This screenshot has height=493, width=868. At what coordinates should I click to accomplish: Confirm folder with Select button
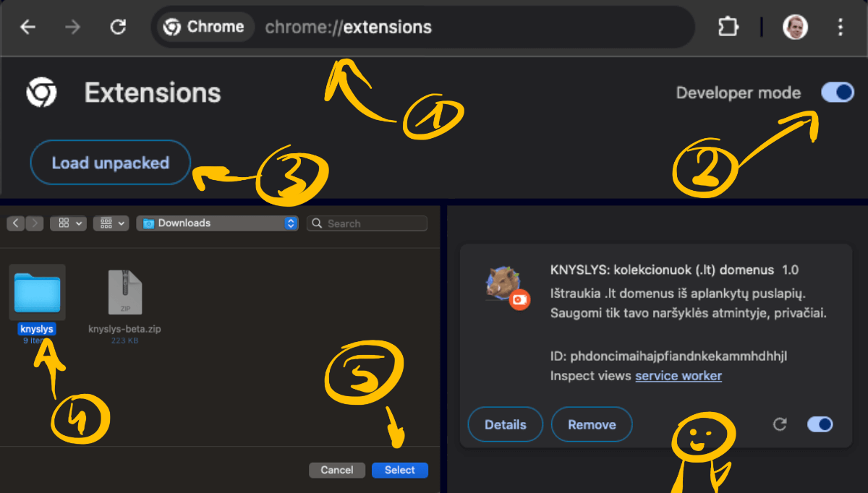(x=400, y=470)
